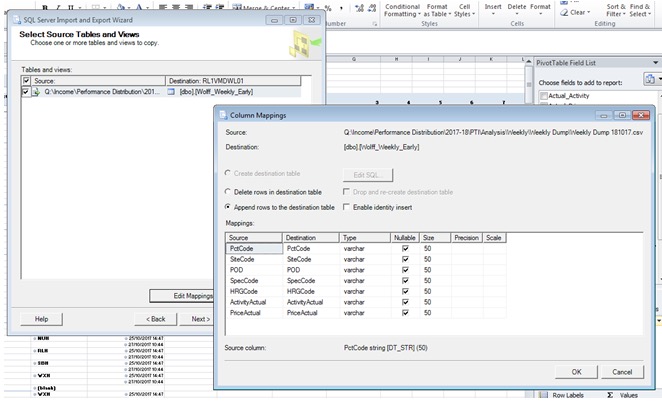662x401 pixels.
Task: Click the scroll-up arrow on Excel sheet scrollbar
Action: pos(528,62)
